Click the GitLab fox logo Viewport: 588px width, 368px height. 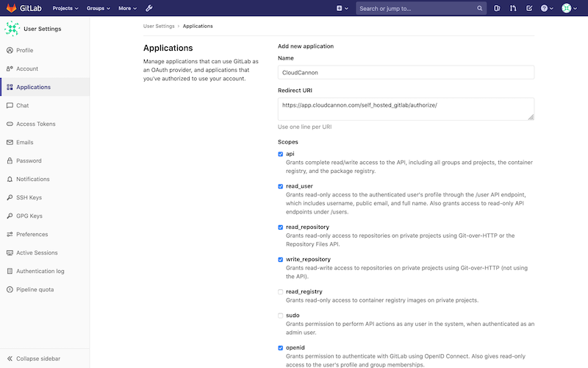(x=11, y=8)
